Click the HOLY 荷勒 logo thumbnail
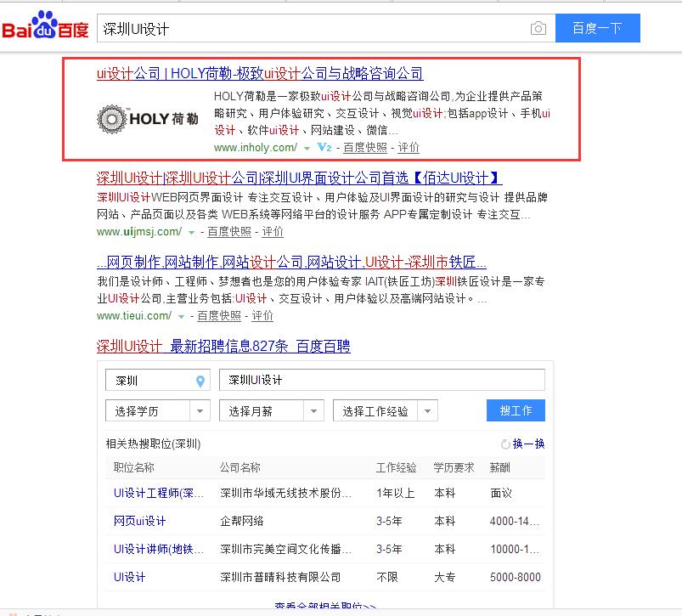The width and height of the screenshot is (682, 616). (x=148, y=119)
